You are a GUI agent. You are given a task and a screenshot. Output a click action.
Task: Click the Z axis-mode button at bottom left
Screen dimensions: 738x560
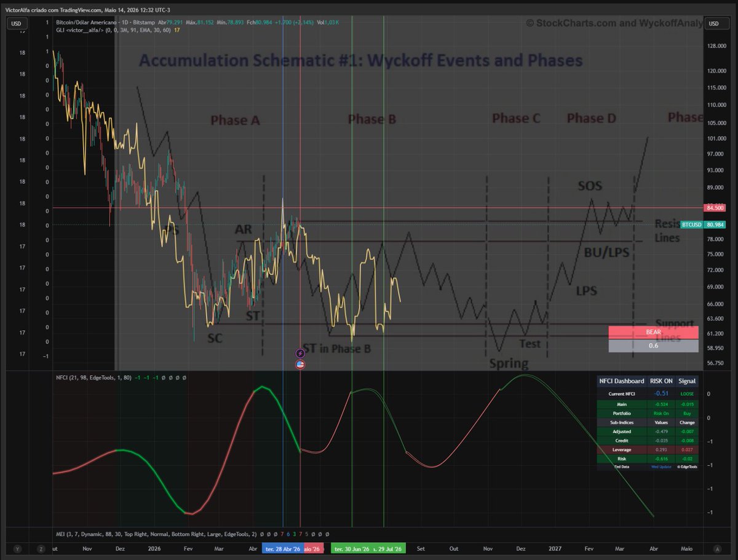point(41,549)
